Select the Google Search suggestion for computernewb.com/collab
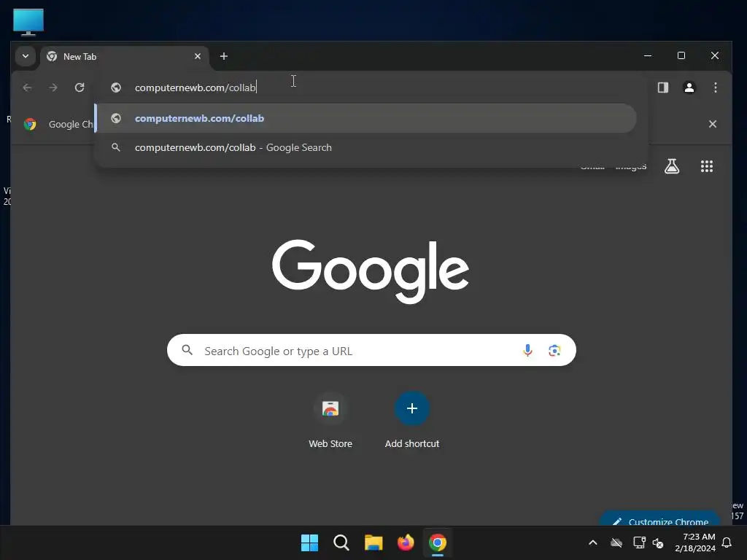This screenshot has width=747, height=560. 366,147
